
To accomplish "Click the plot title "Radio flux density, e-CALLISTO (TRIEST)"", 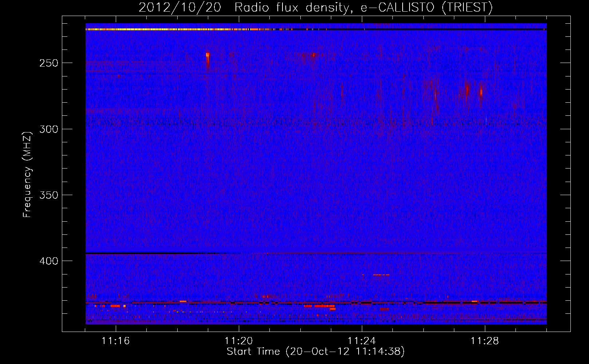I will click(x=363, y=7).
